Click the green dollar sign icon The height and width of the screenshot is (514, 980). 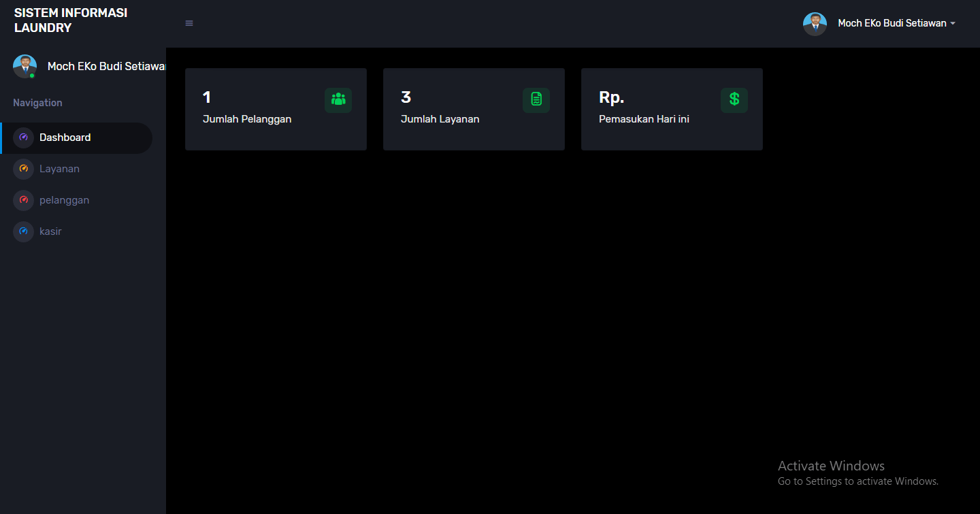pos(734,99)
